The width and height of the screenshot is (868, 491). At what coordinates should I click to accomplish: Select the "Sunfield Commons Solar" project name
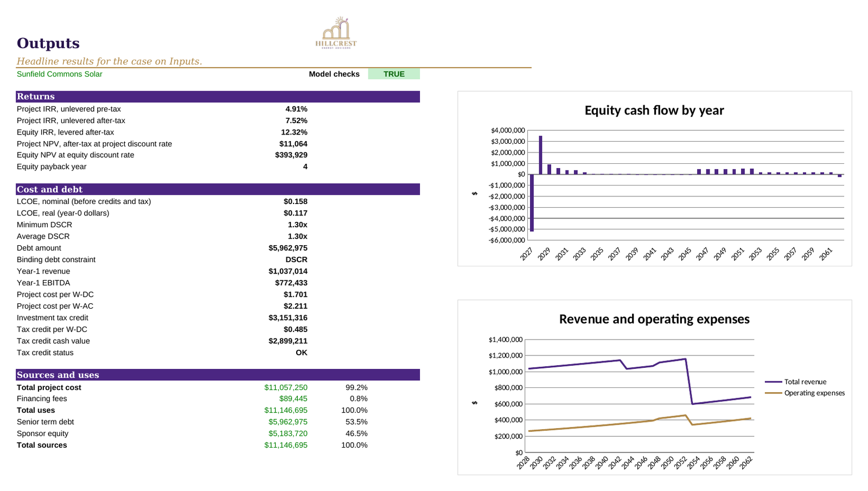(60, 74)
